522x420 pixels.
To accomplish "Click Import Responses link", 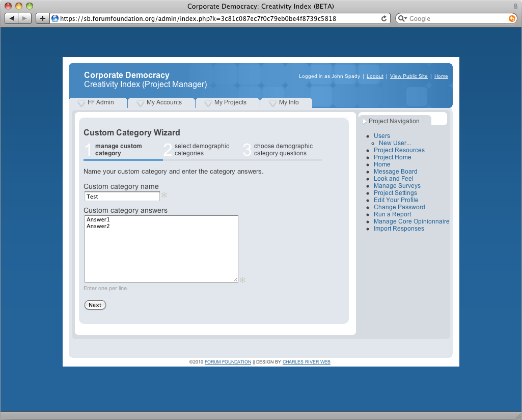I will pos(398,229).
